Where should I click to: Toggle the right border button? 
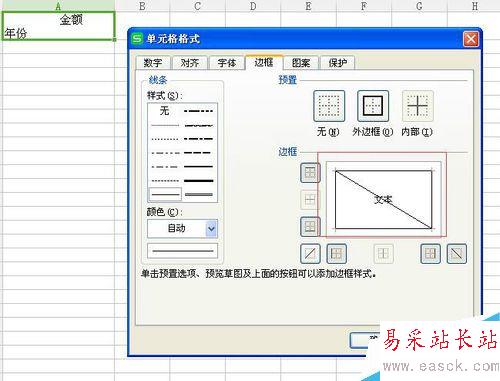(x=430, y=254)
